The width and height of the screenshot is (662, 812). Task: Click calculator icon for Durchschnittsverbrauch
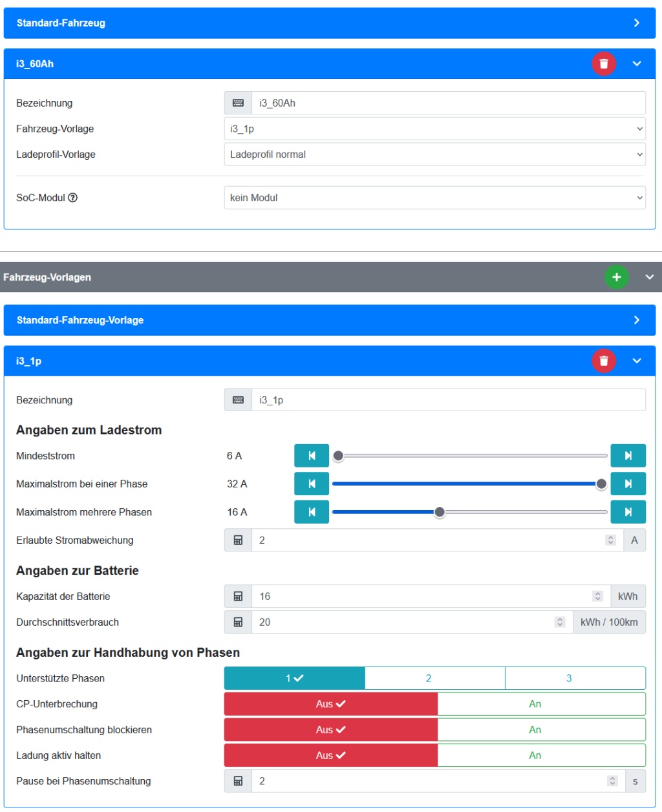pos(238,623)
